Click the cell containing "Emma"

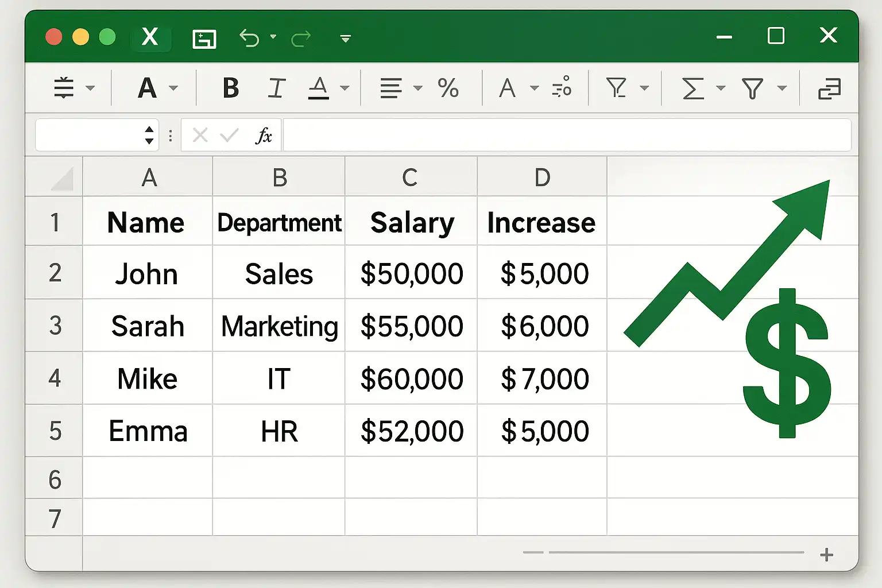click(148, 431)
